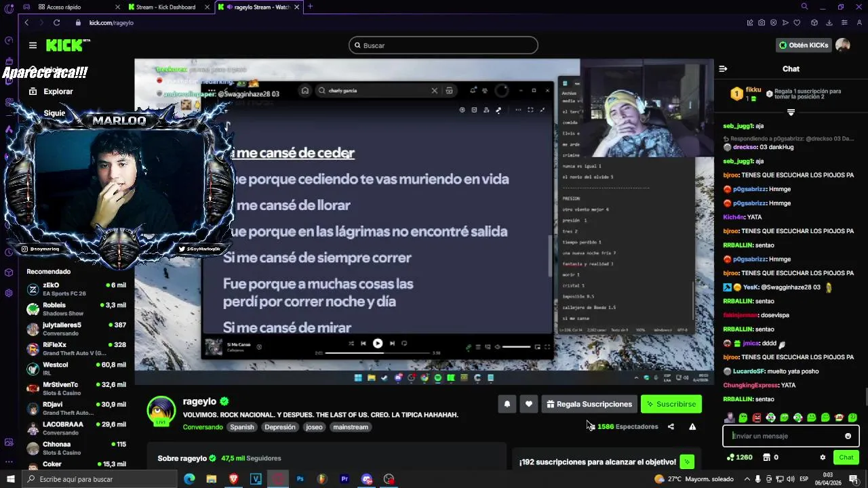The image size is (868, 488).
Task: Open RiFleXx recommended channel
Action: (77, 349)
